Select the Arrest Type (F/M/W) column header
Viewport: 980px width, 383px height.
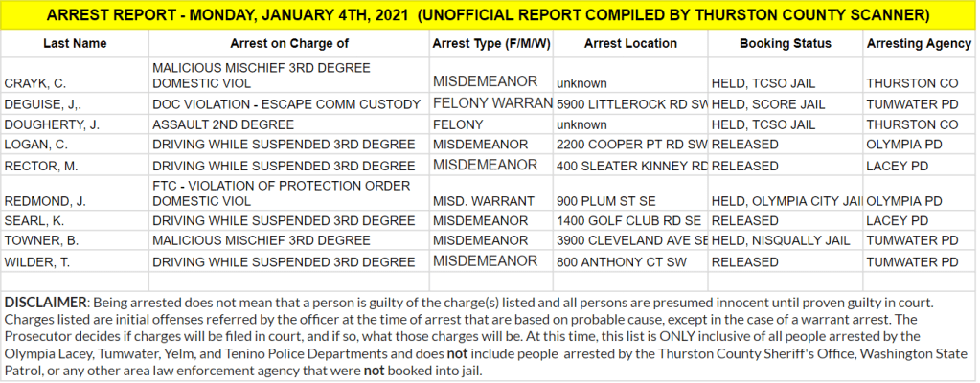pyautogui.click(x=490, y=44)
